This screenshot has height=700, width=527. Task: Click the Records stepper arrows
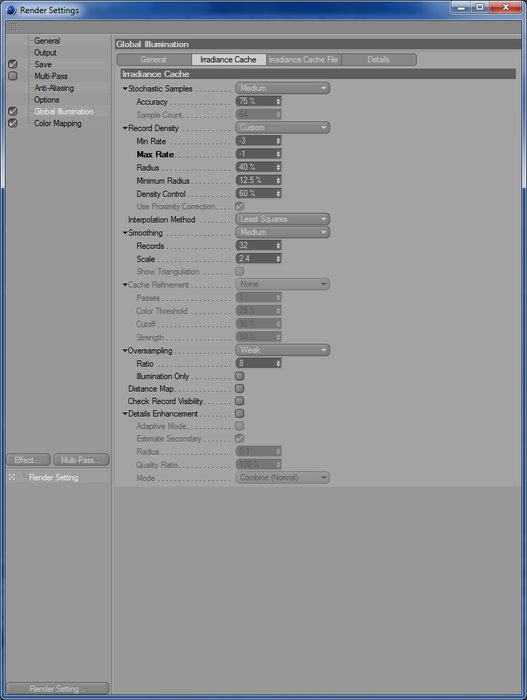click(x=278, y=246)
